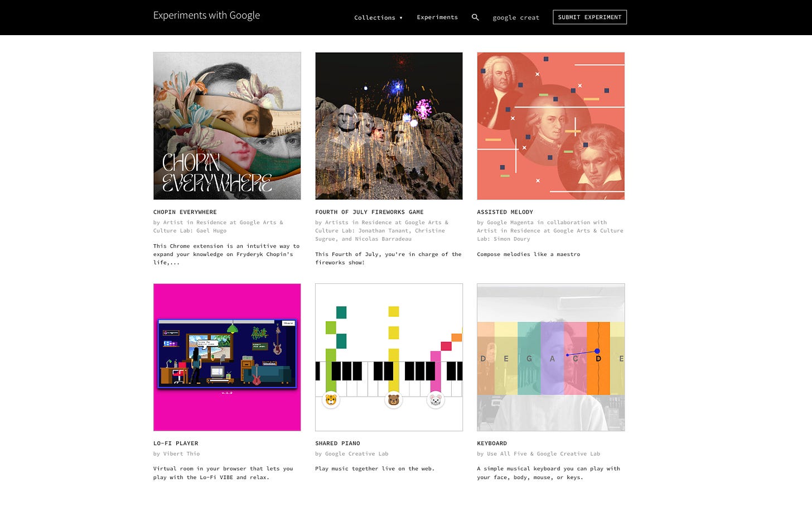812x507 pixels.
Task: Open the Fourth of July Fireworks Game thumbnail
Action: [389, 126]
